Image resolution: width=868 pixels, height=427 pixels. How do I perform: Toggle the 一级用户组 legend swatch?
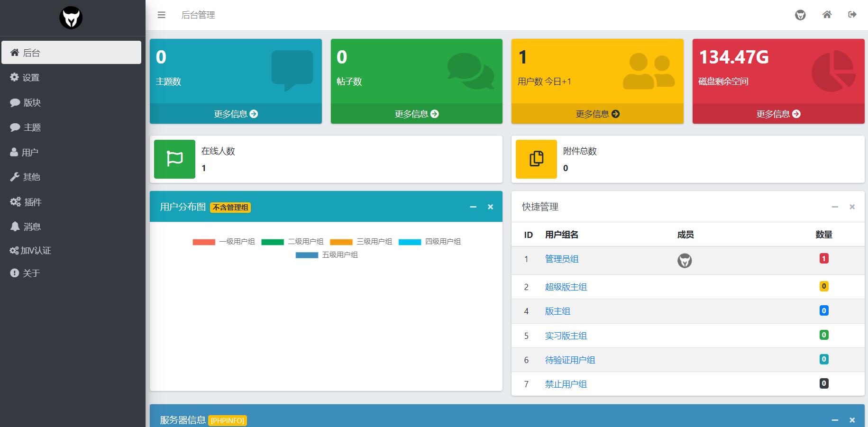click(203, 242)
